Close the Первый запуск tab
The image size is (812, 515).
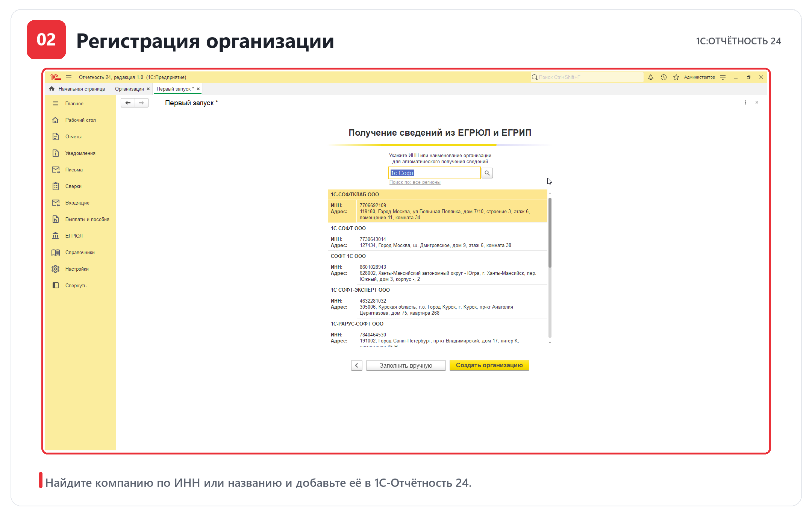[x=198, y=89]
